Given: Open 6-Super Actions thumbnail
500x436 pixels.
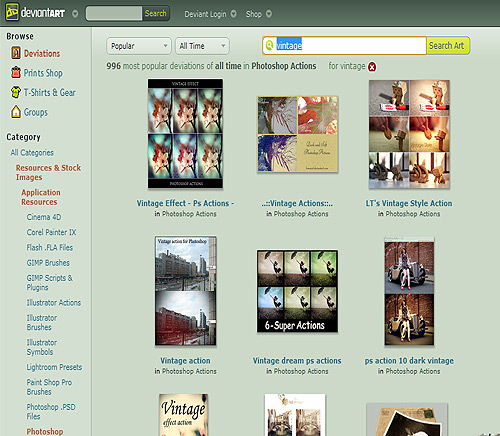Looking at the screenshot, I should (x=297, y=291).
